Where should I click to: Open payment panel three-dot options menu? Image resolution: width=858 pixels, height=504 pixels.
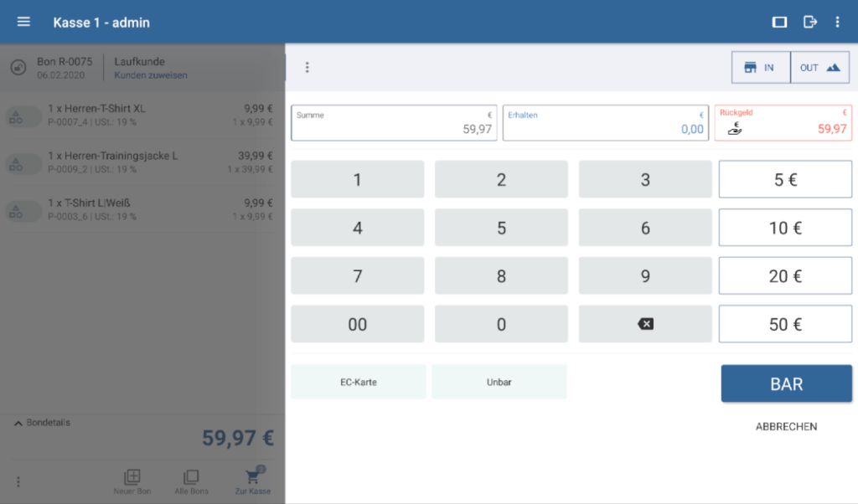(308, 67)
